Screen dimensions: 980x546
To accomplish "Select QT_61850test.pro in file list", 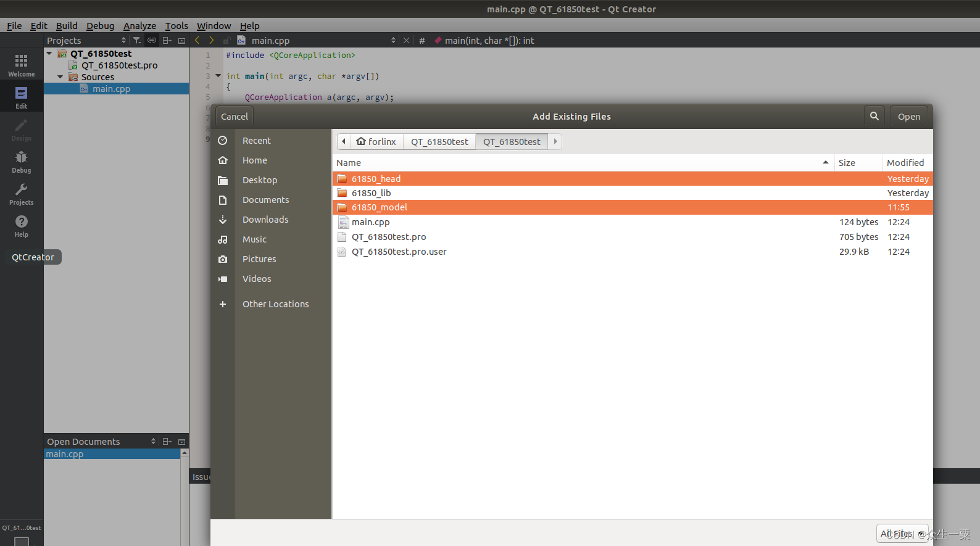I will [633, 237].
